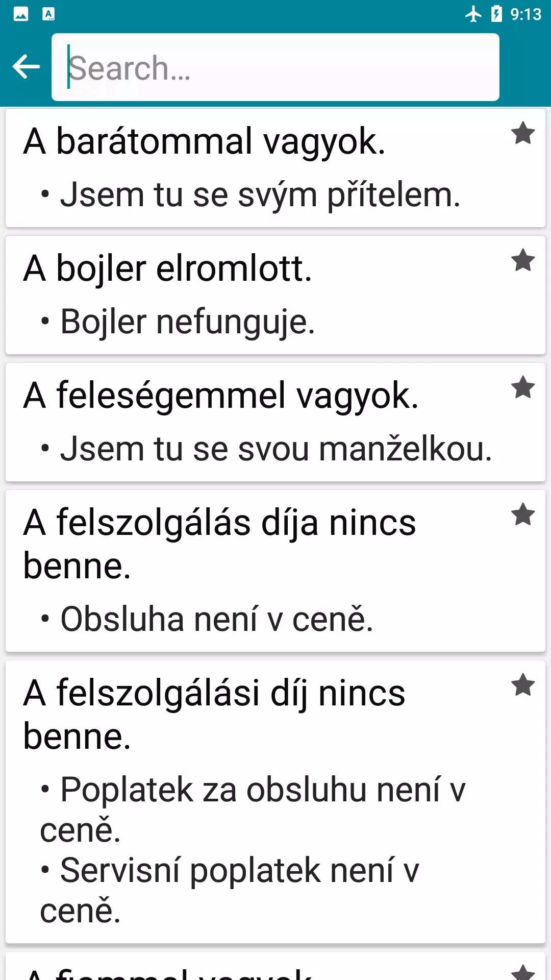Open the "A feleségemmel vagyok." phrase card

pos(220,396)
